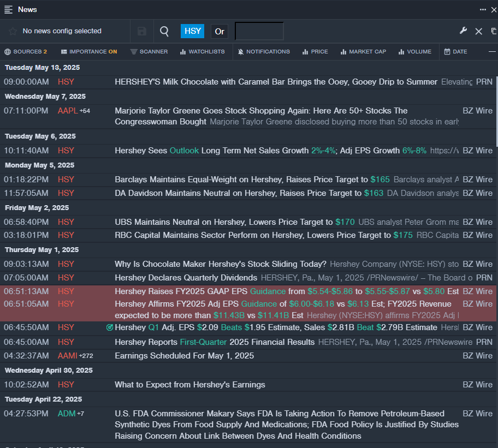
Task: Open the RBC Capital Maintains Sector Perform headline
Action: (x=264, y=235)
